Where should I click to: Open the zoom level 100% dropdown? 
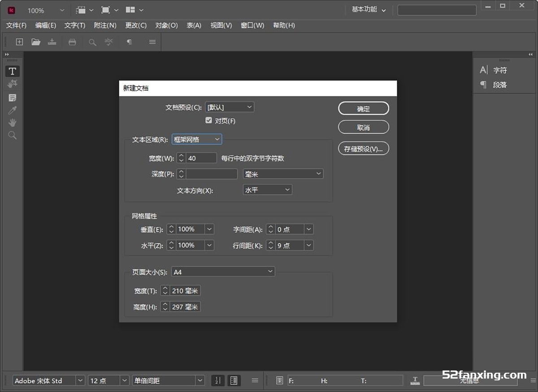point(62,10)
